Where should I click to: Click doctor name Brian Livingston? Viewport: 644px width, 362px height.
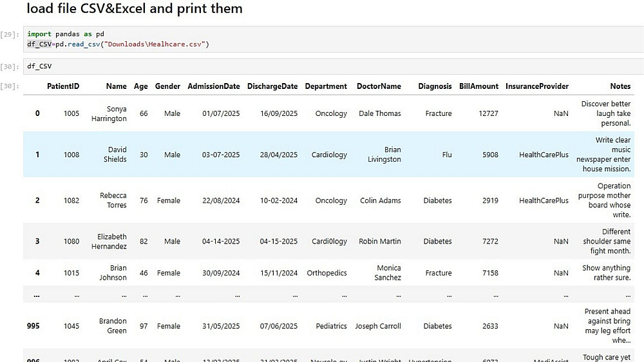pos(384,155)
